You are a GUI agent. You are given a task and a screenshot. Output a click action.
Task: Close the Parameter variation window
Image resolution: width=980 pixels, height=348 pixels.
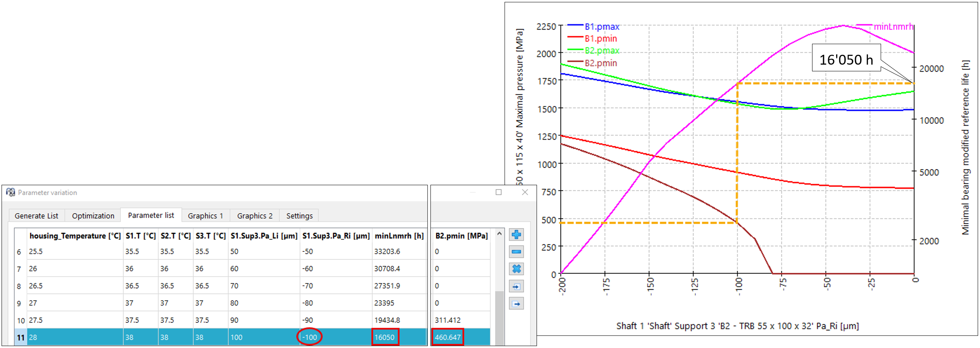coord(525,192)
